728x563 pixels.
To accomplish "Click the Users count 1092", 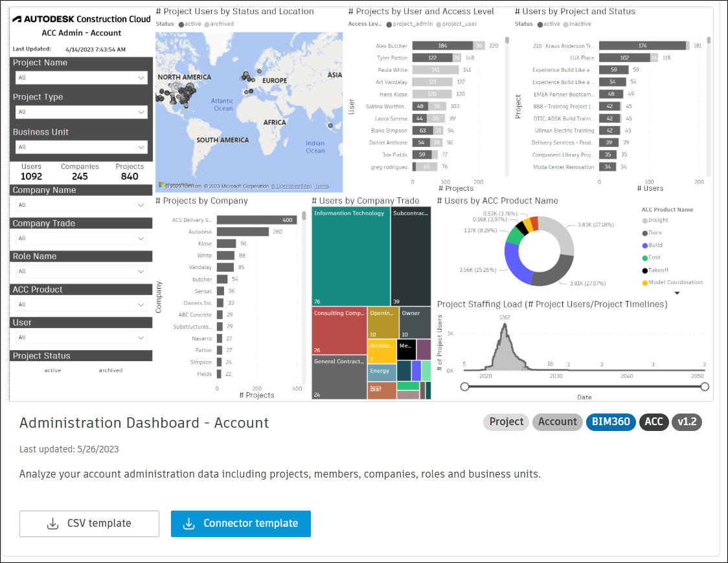I will tap(31, 176).
